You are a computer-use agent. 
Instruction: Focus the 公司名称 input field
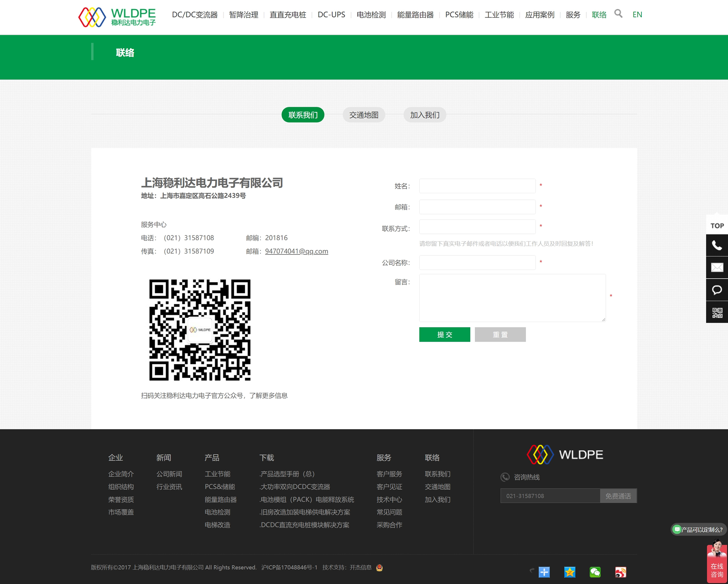point(477,263)
